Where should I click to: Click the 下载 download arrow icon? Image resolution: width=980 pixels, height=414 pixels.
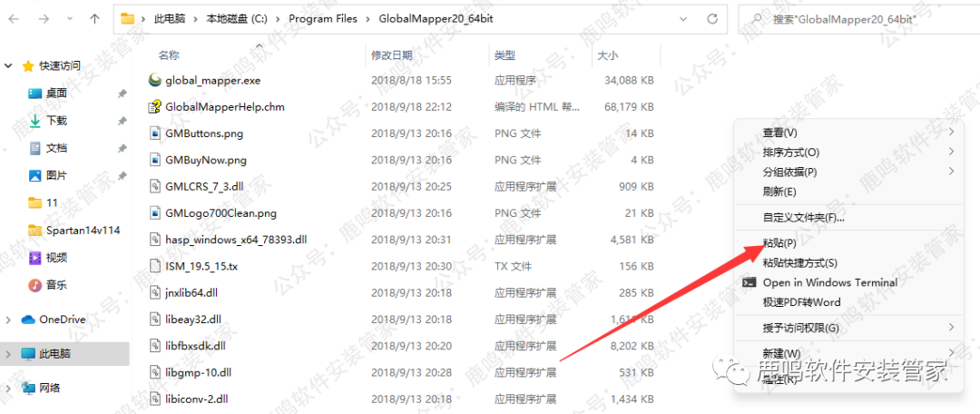pos(35,121)
